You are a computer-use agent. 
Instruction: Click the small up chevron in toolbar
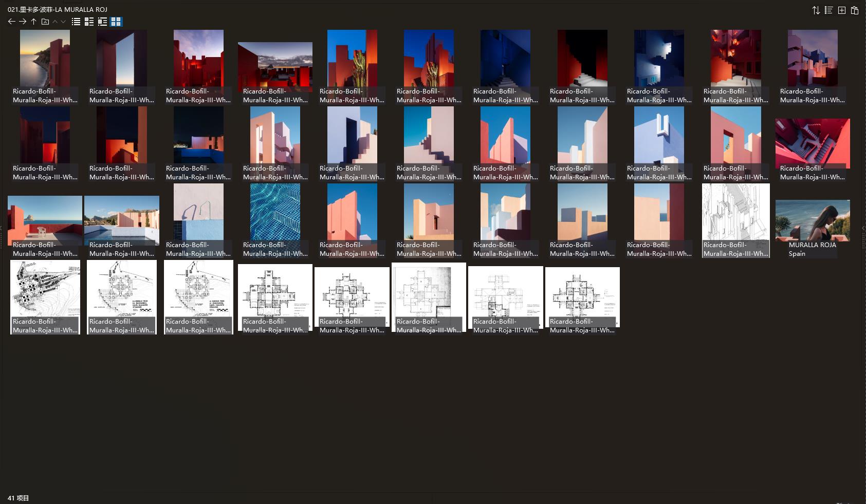coord(55,22)
